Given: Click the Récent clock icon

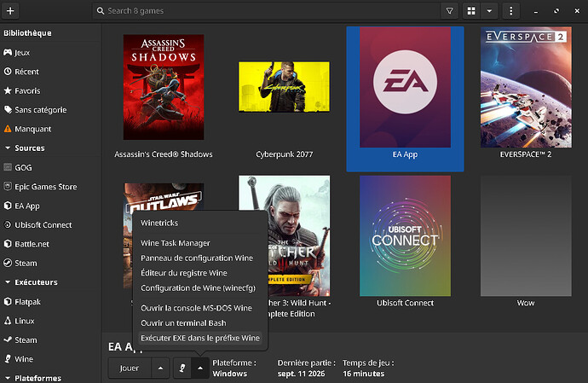Looking at the screenshot, I should (x=8, y=72).
